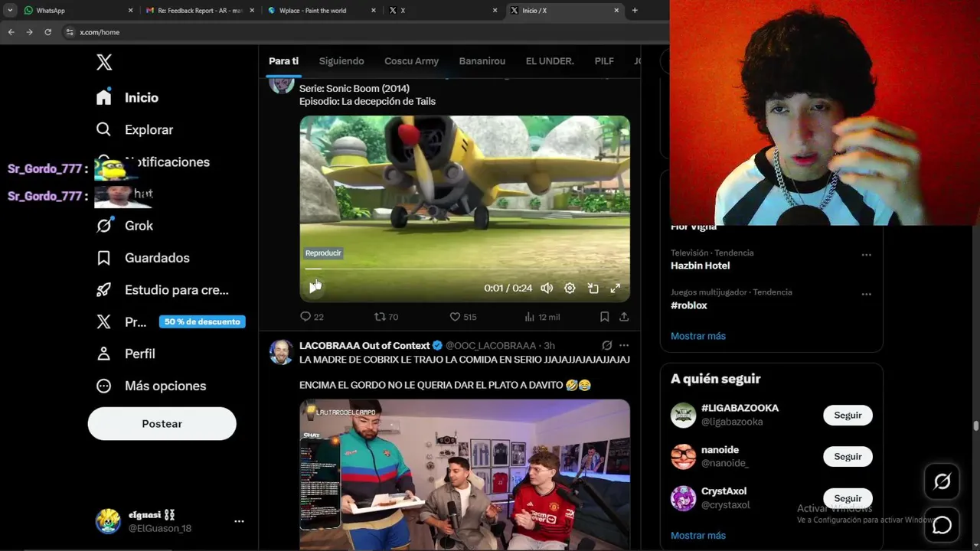This screenshot has width=980, height=551.
Task: Open elguasi account profile picture
Action: coord(108,521)
